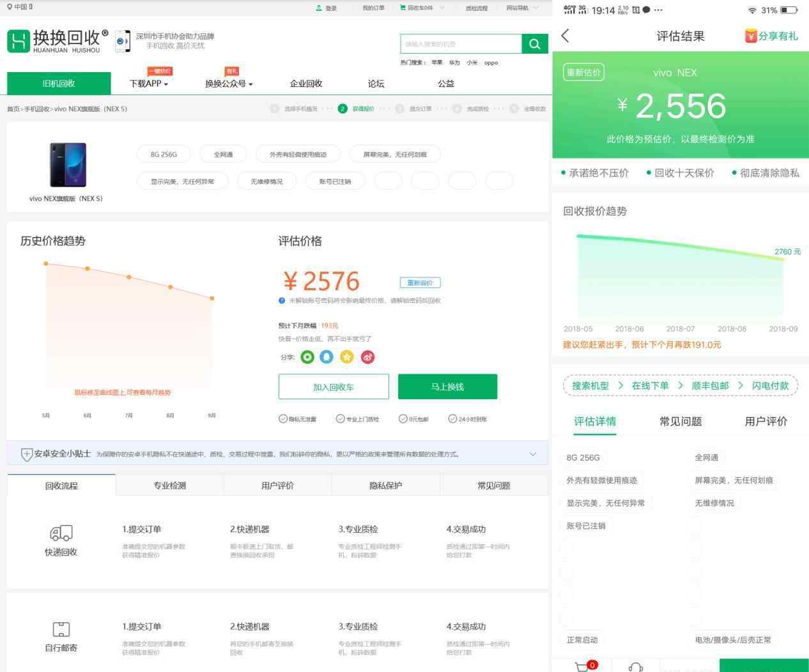The height and width of the screenshot is (672, 809).
Task: Click the 7月 data point on price chart
Action: click(x=129, y=277)
